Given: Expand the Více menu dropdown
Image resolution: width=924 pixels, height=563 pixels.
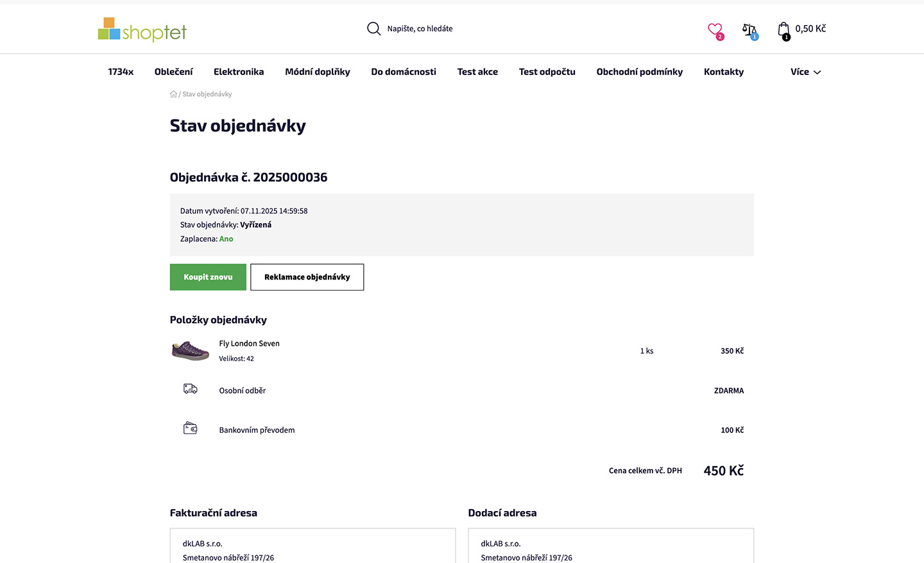Looking at the screenshot, I should coord(805,72).
